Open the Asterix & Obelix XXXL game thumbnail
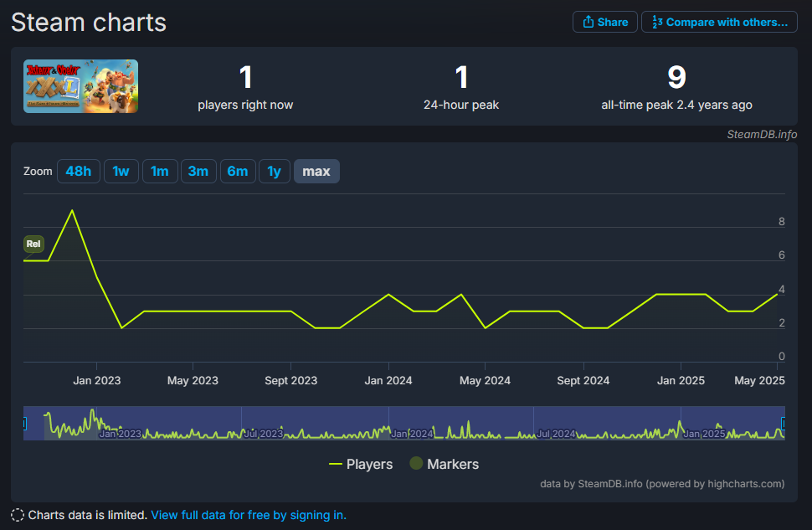This screenshot has width=812, height=530. tap(81, 86)
